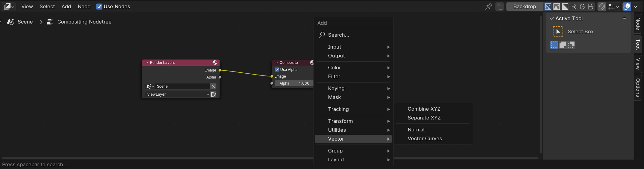Image resolution: width=644 pixels, height=169 pixels.
Task: Click Compositing Nodetree breadcrumb icon
Action: pyautogui.click(x=50, y=22)
